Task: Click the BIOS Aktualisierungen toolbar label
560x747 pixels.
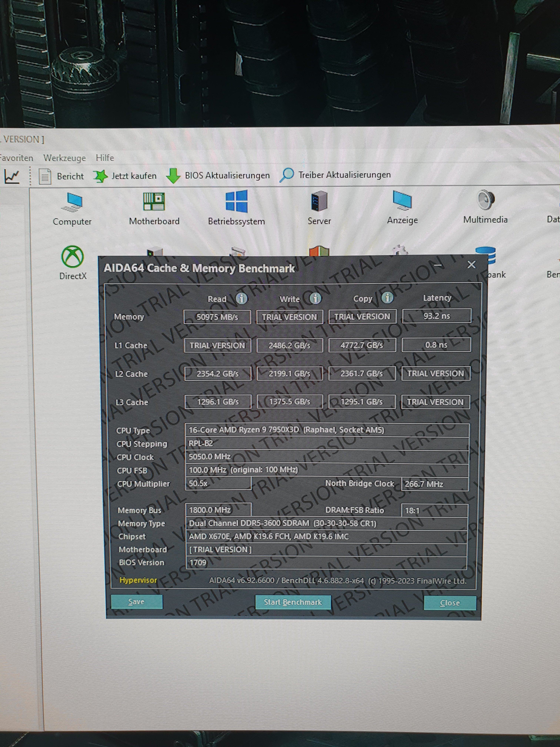Action: click(227, 175)
